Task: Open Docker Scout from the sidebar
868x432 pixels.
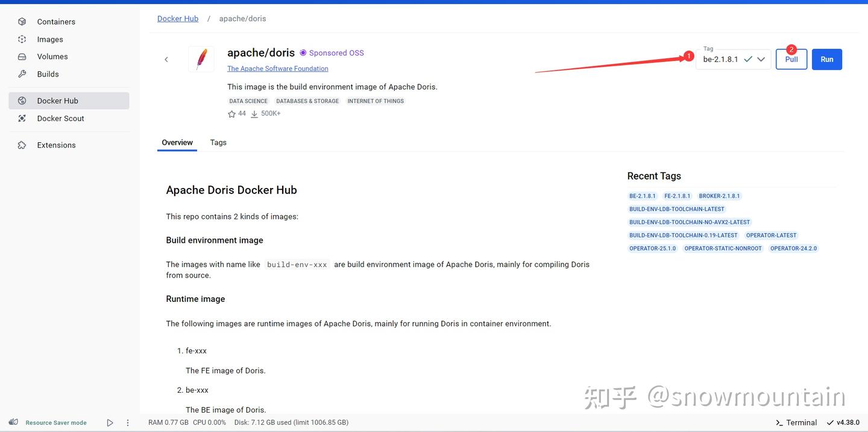Action: pos(60,118)
